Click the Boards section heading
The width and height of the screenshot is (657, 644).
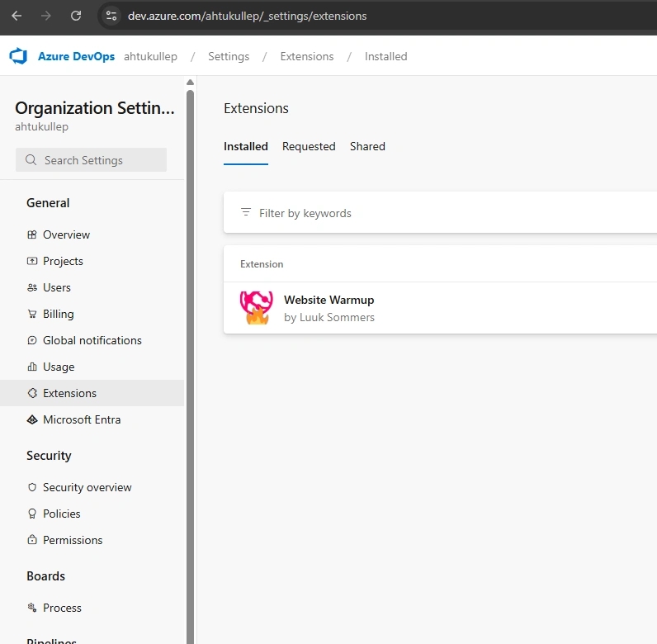point(45,576)
